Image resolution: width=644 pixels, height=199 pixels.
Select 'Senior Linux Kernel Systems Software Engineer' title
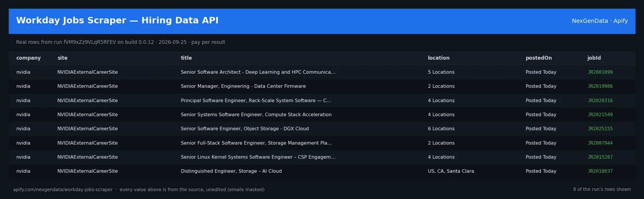click(258, 157)
